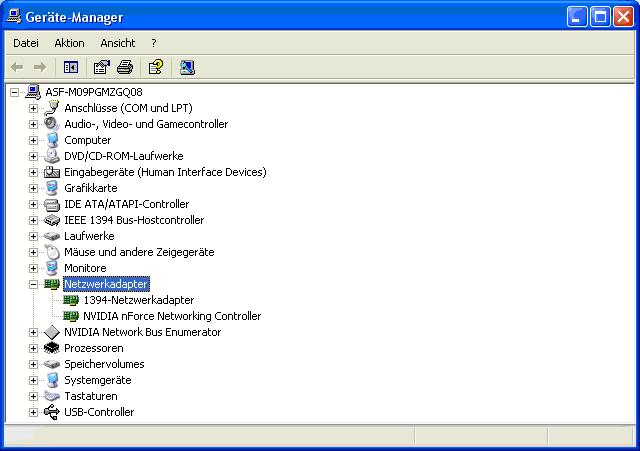Expand IEEE 1394 Bus-Hostcontroller node

[x=33, y=220]
